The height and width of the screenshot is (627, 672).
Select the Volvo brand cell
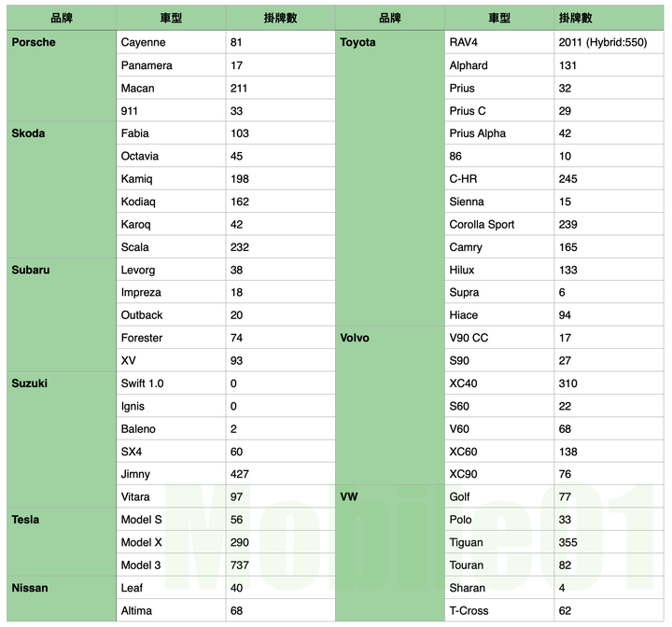coord(389,406)
